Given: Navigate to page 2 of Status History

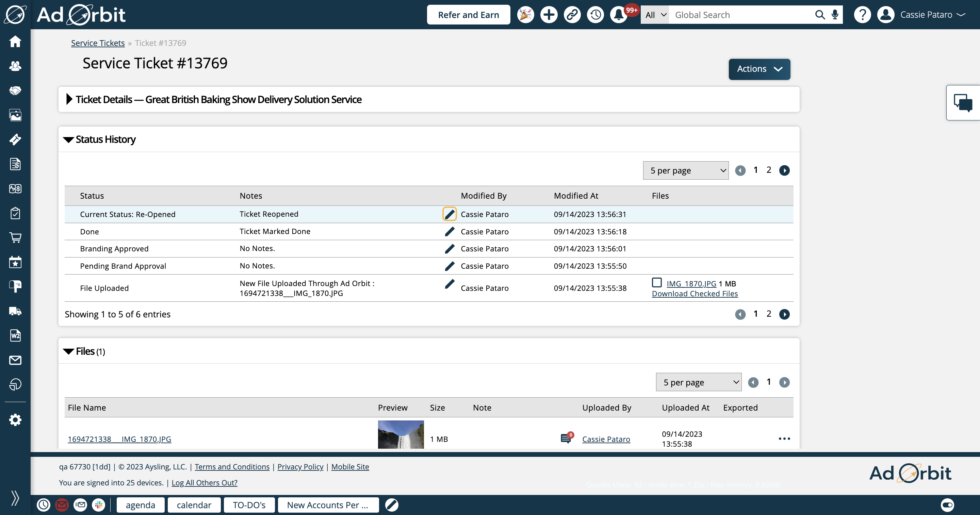Looking at the screenshot, I should (x=769, y=170).
